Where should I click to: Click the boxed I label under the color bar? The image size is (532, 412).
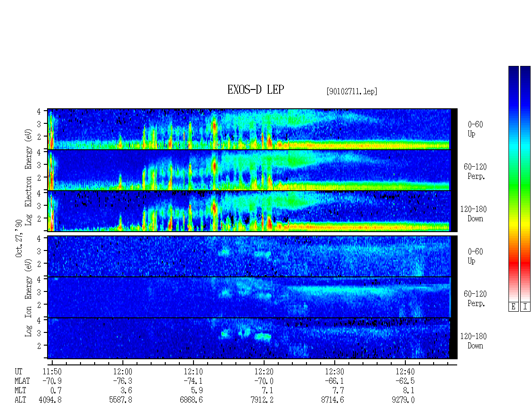(525, 307)
